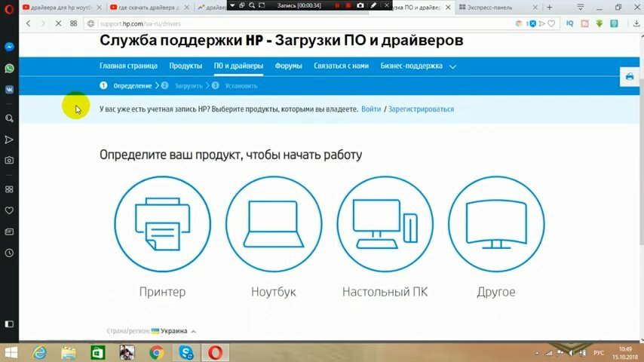Choose the Настольный ПК product icon
644x362 pixels.
pyautogui.click(x=385, y=224)
